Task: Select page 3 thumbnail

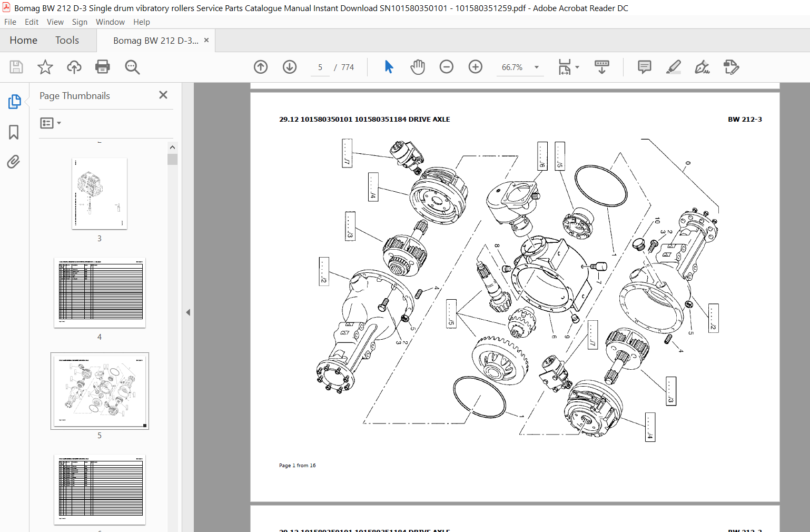Action: click(100, 193)
